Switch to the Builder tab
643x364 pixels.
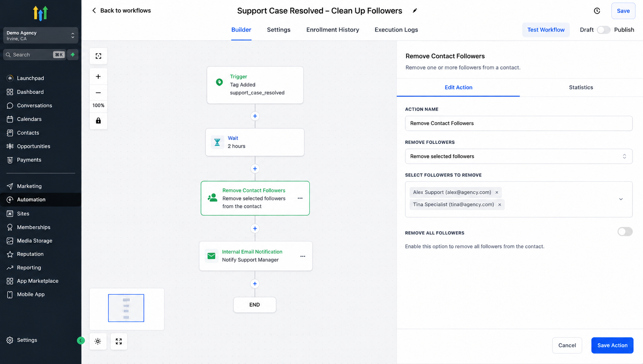(x=241, y=30)
